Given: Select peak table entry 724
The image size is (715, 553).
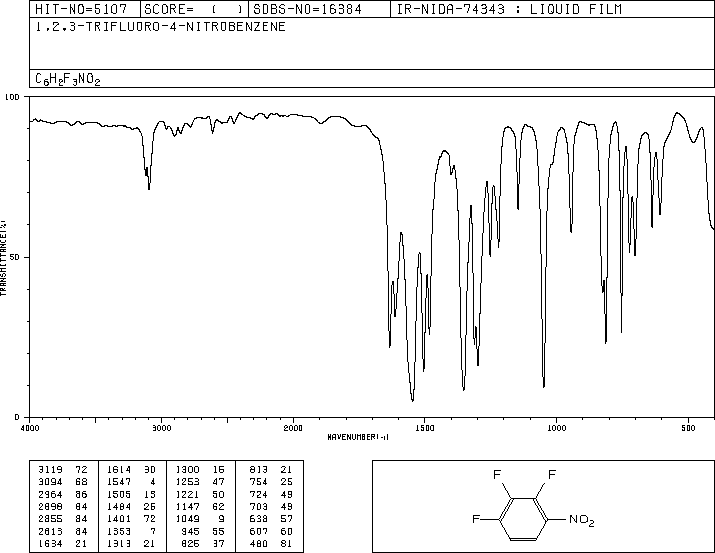Looking at the screenshot, I should (x=259, y=494).
